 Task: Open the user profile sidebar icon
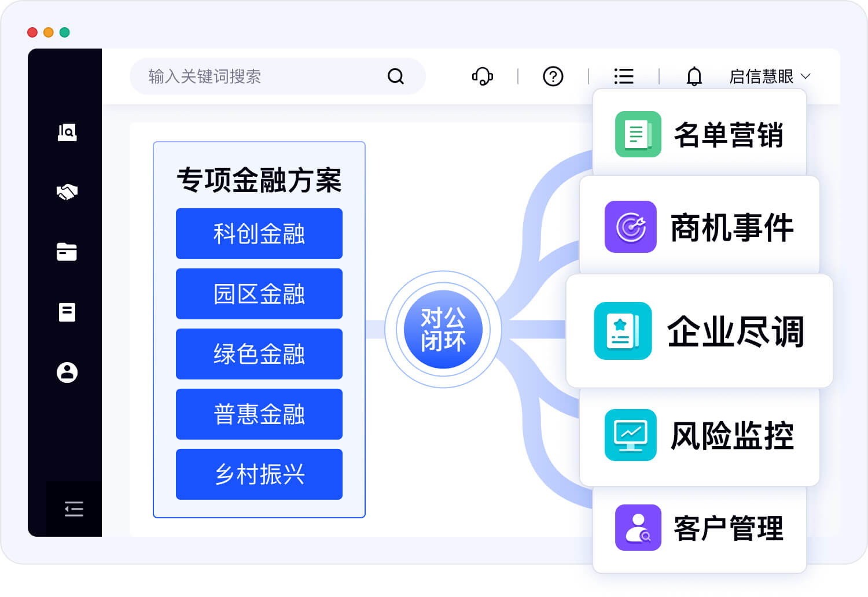click(x=67, y=373)
